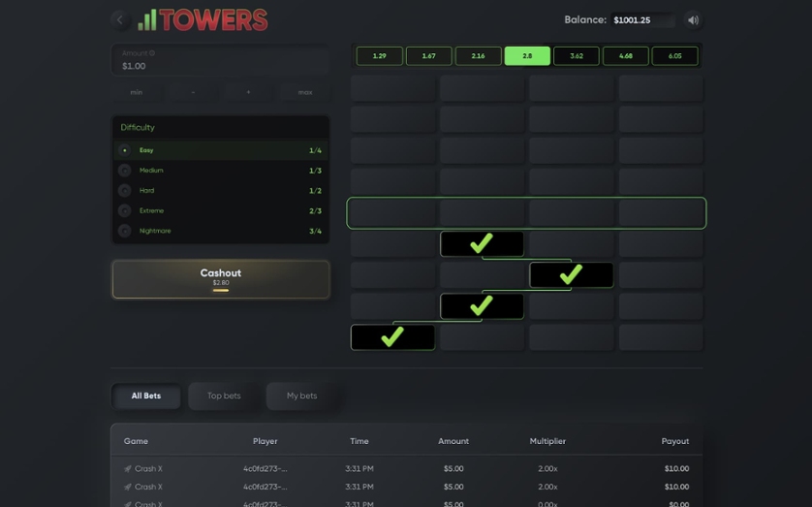This screenshot has width=812, height=507.
Task: Click the Towers logo
Action: pyautogui.click(x=203, y=19)
